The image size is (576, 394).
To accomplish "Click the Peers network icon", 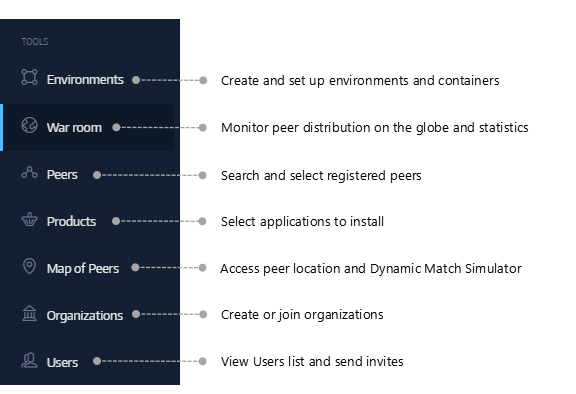I will pyautogui.click(x=29, y=173).
